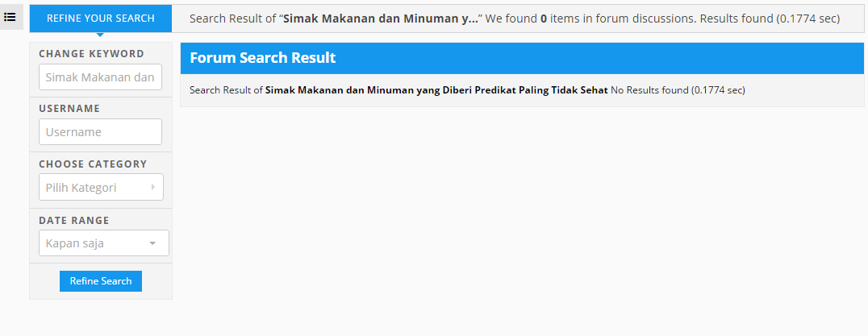The width and height of the screenshot is (868, 336).
Task: Click the CHANGE KEYWORD label
Action: [x=91, y=54]
